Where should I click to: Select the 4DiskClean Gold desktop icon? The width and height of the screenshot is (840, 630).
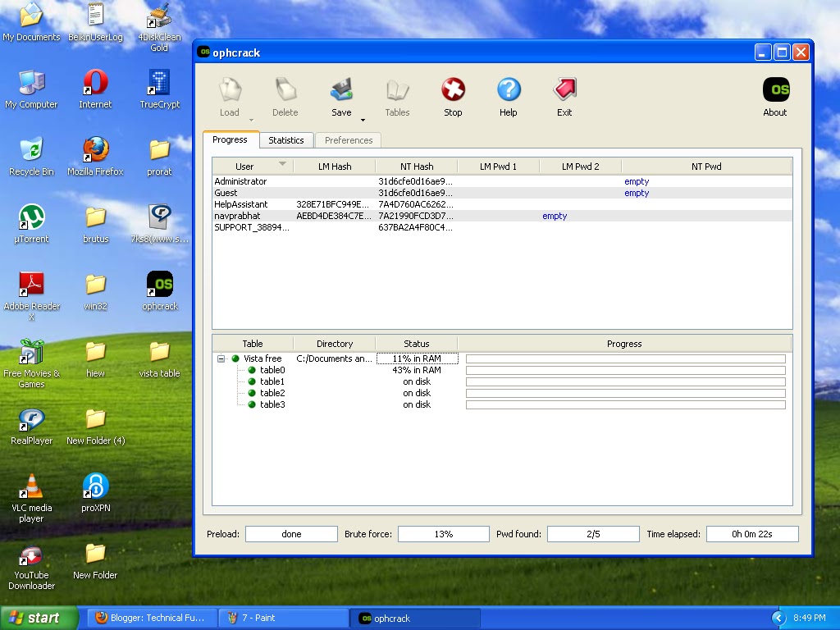(160, 28)
